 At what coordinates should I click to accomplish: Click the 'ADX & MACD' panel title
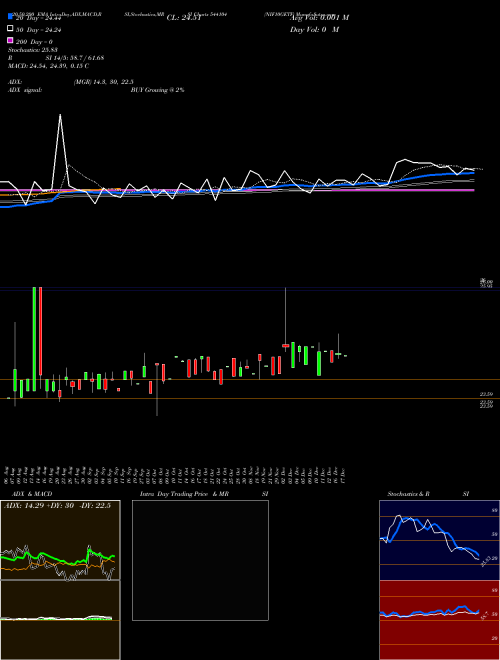click(32, 494)
